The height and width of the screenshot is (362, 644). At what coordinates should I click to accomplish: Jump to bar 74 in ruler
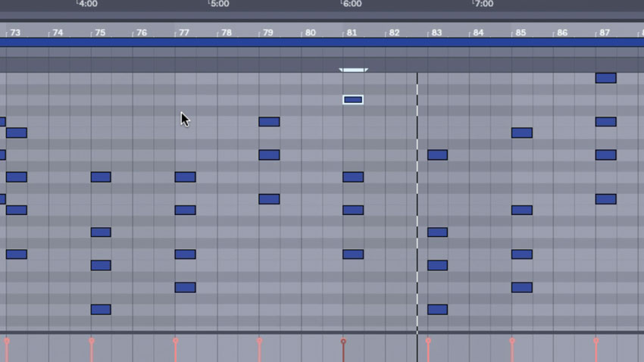click(58, 33)
